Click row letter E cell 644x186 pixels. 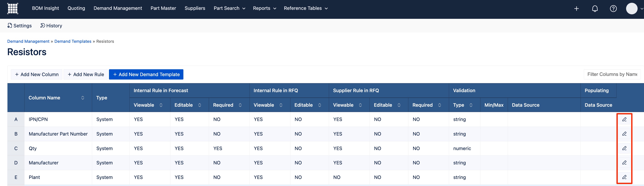pos(16,177)
